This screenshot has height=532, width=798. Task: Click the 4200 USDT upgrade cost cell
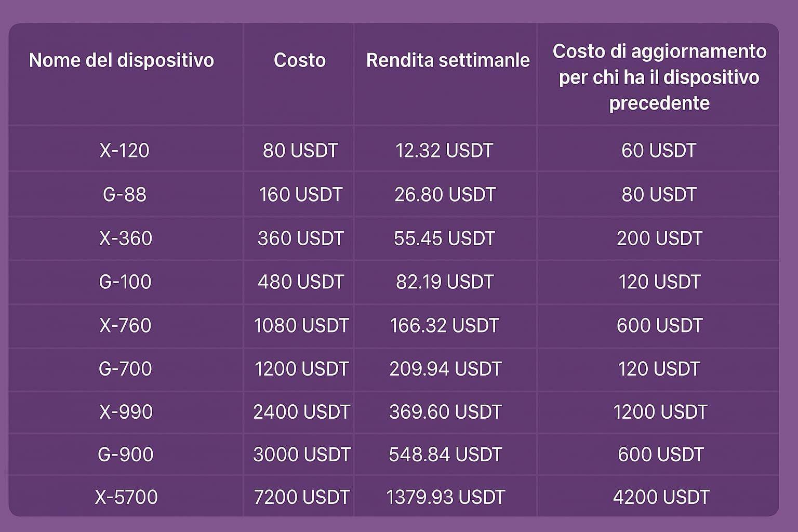tap(660, 497)
